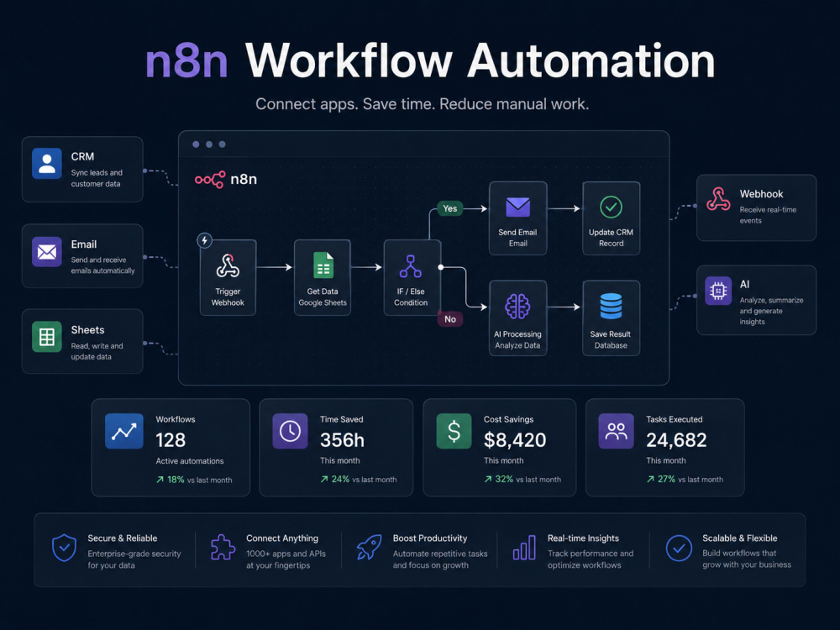Click 'Send and receive emails automatically' description
The height and width of the screenshot is (630, 840).
[x=102, y=265]
